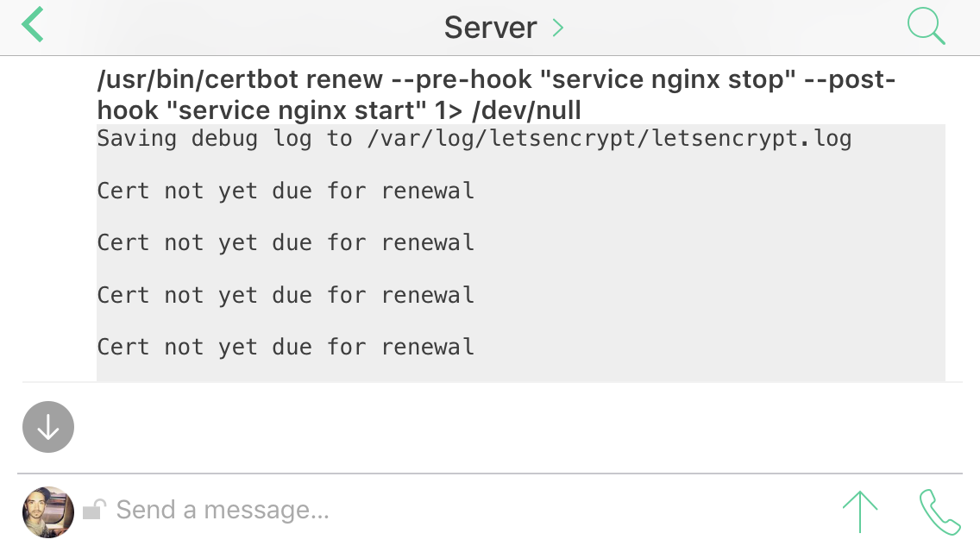Select fourth 'Cert not yet due' line
This screenshot has width=980, height=552.
click(x=286, y=347)
